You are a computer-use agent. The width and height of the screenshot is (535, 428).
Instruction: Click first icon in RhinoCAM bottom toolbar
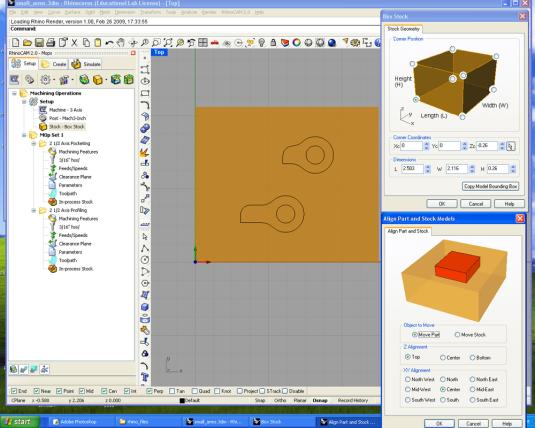click(x=13, y=369)
